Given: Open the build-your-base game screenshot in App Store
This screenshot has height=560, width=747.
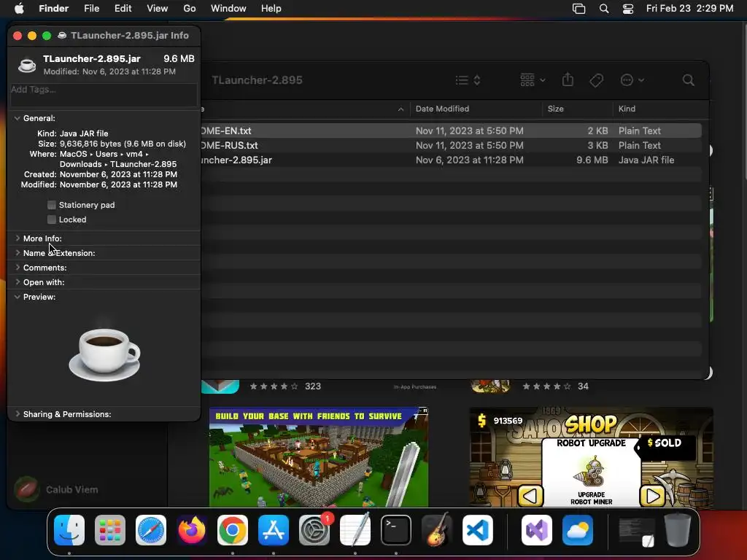Looking at the screenshot, I should pos(319,456).
